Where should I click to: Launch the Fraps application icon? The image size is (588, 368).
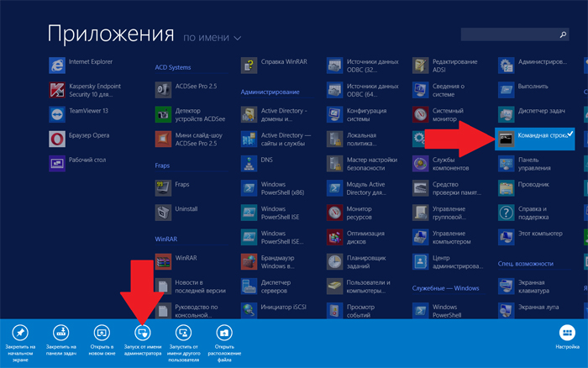tap(163, 188)
